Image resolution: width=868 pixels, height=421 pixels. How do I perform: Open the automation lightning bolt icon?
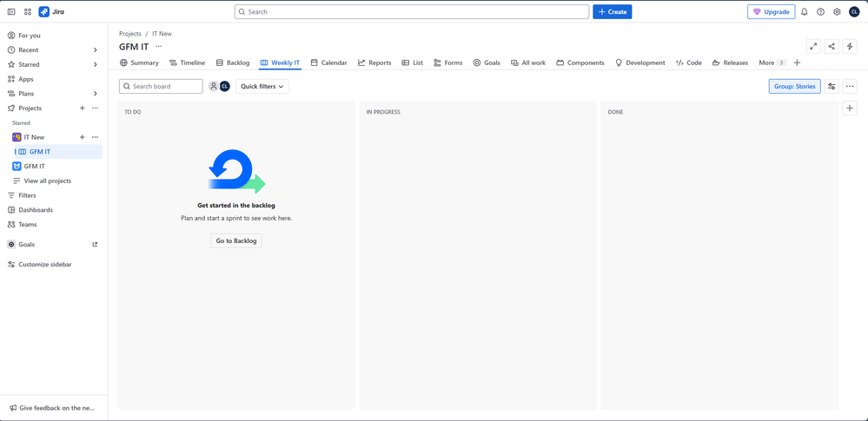pos(850,47)
